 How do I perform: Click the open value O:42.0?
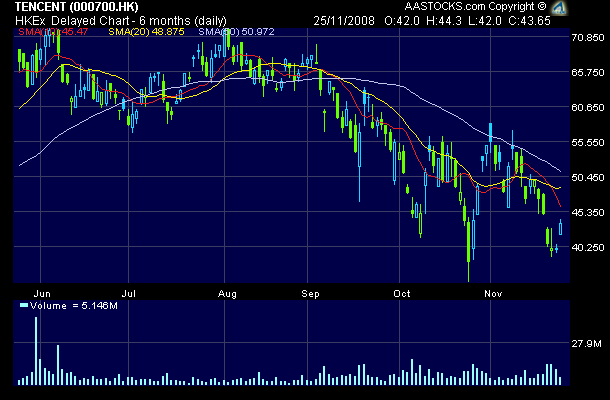click(x=402, y=21)
